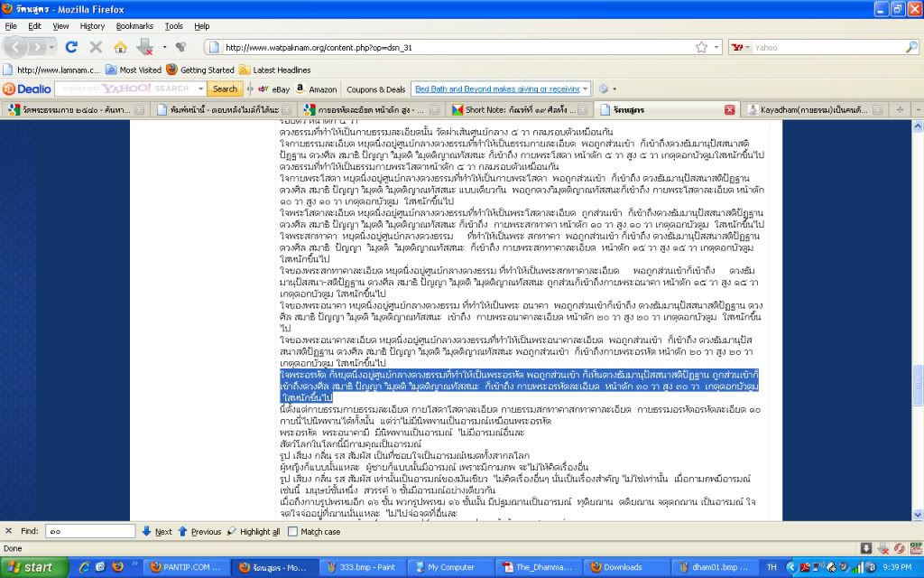
Task: Click the Dealio Search button
Action: click(x=225, y=89)
